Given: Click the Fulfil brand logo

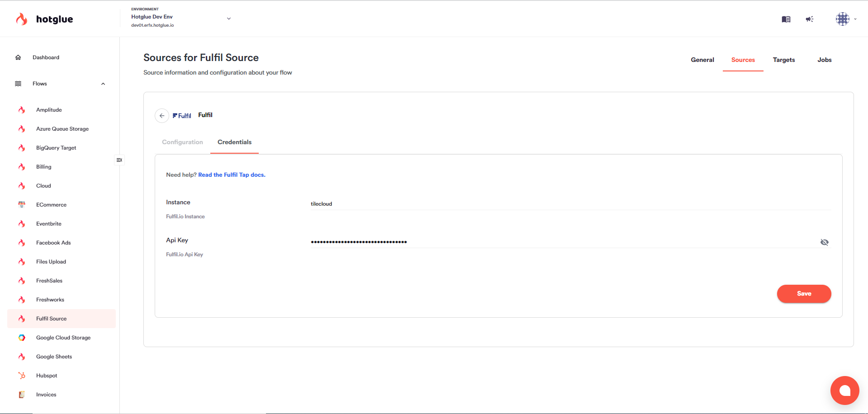Looking at the screenshot, I should click(x=182, y=116).
